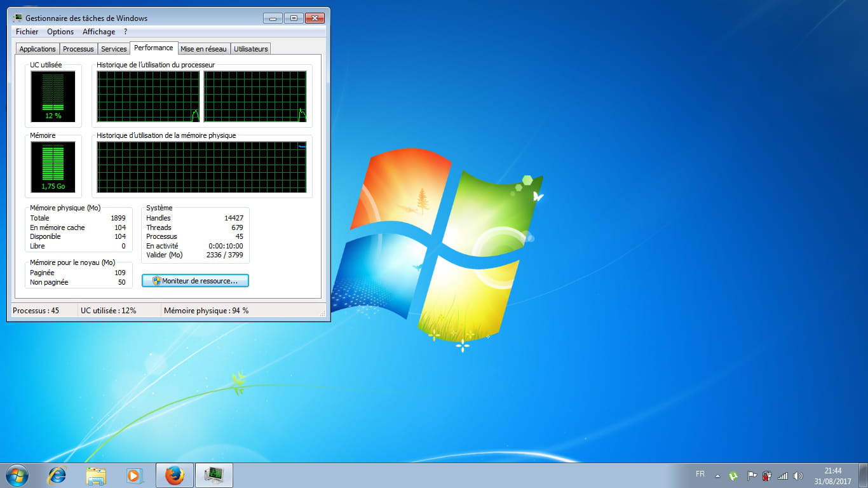
Task: Maximize the Task Manager window
Action: (294, 18)
